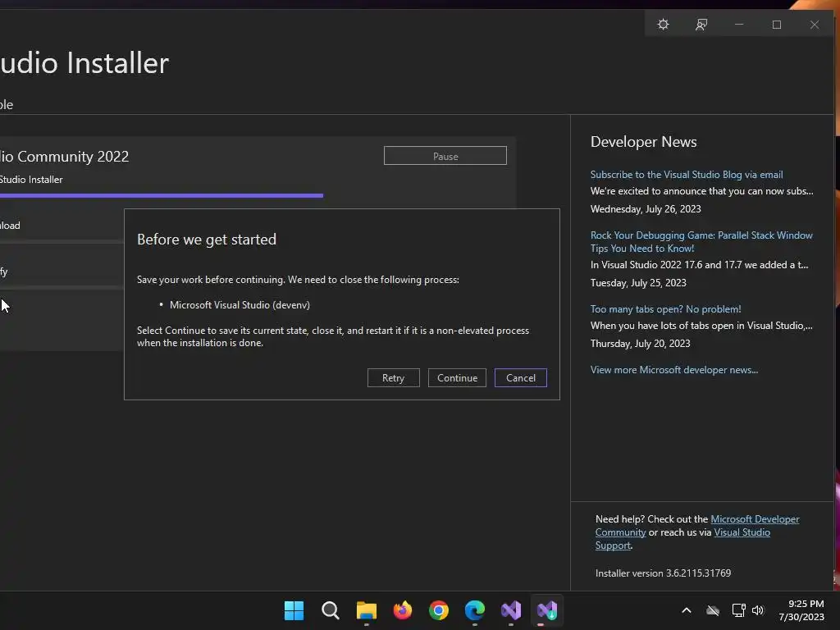The height and width of the screenshot is (630, 840).
Task: Click the installation progress bar
Action: point(162,195)
